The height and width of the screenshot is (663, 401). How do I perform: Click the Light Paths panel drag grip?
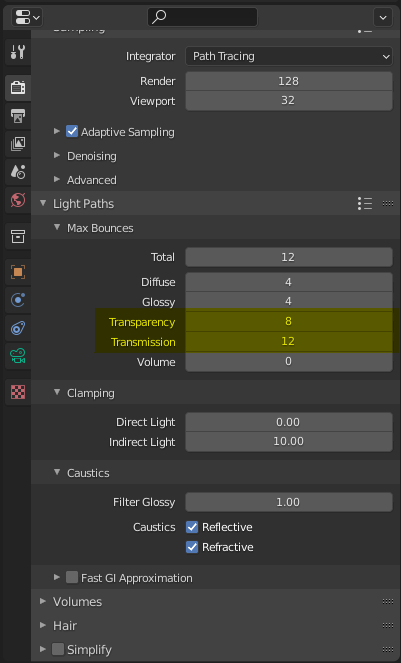coord(388,203)
